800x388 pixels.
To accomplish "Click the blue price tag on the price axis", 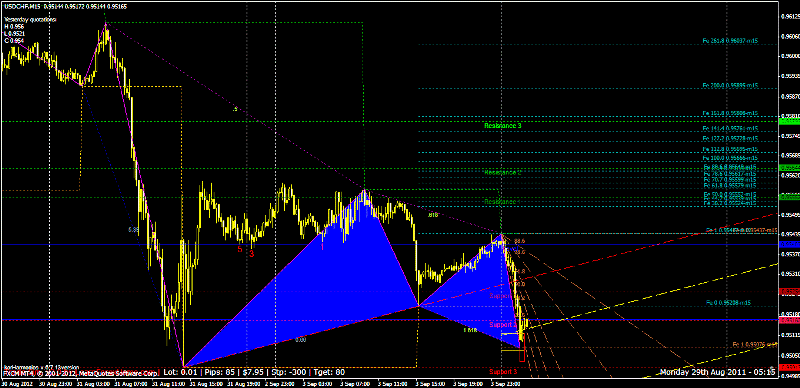I will click(x=790, y=245).
